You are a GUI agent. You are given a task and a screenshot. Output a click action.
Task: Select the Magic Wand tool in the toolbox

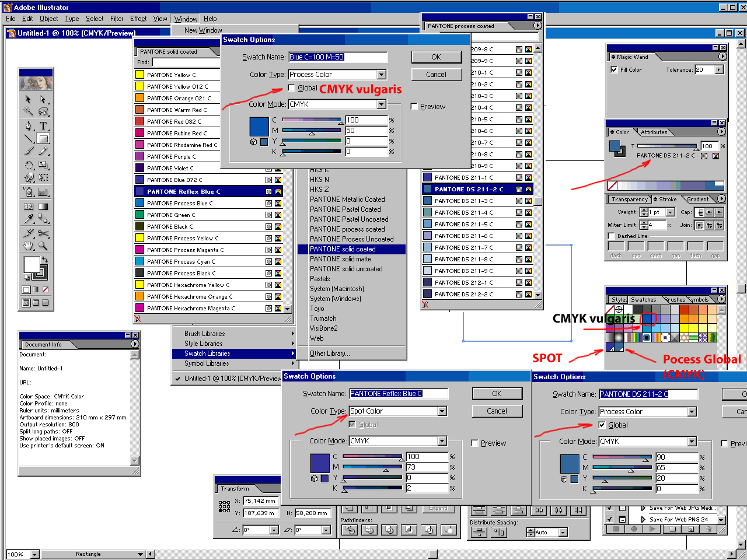coord(28,111)
